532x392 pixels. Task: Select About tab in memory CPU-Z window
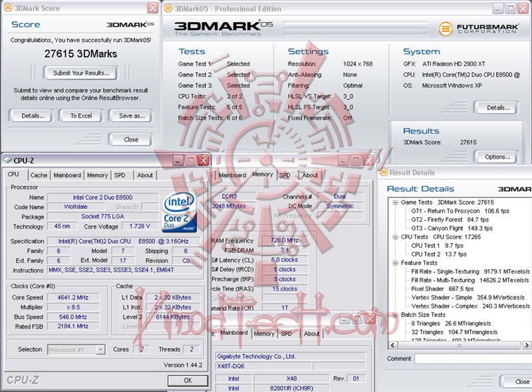click(310, 175)
